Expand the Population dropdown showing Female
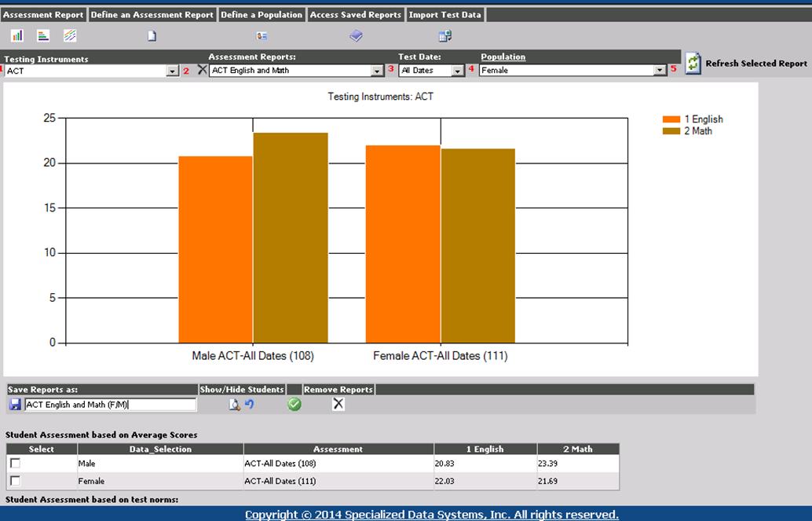This screenshot has height=521, width=812. pyautogui.click(x=660, y=71)
